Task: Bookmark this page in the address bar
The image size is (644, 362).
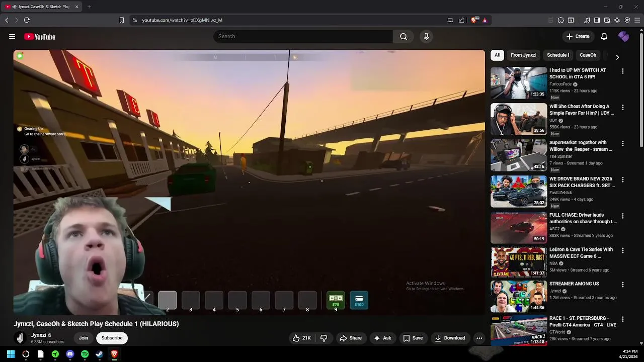Action: tap(121, 20)
